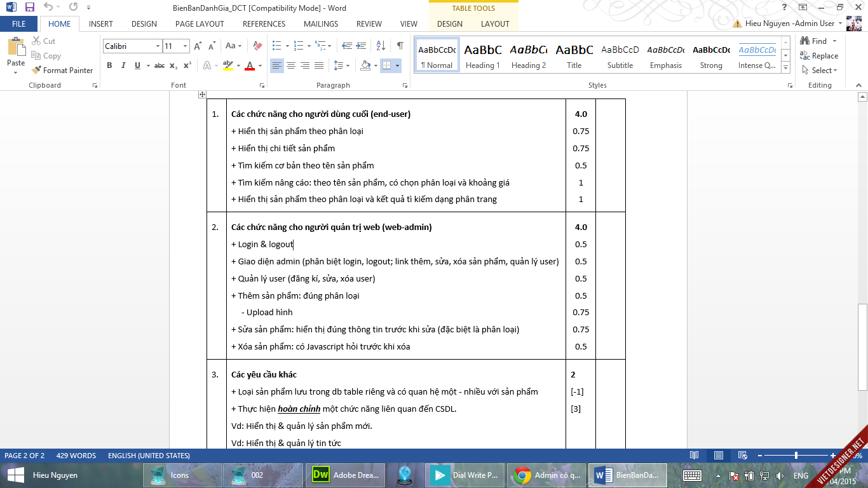Image resolution: width=868 pixels, height=488 pixels.
Task: Click text highlight color button
Action: pyautogui.click(x=227, y=65)
